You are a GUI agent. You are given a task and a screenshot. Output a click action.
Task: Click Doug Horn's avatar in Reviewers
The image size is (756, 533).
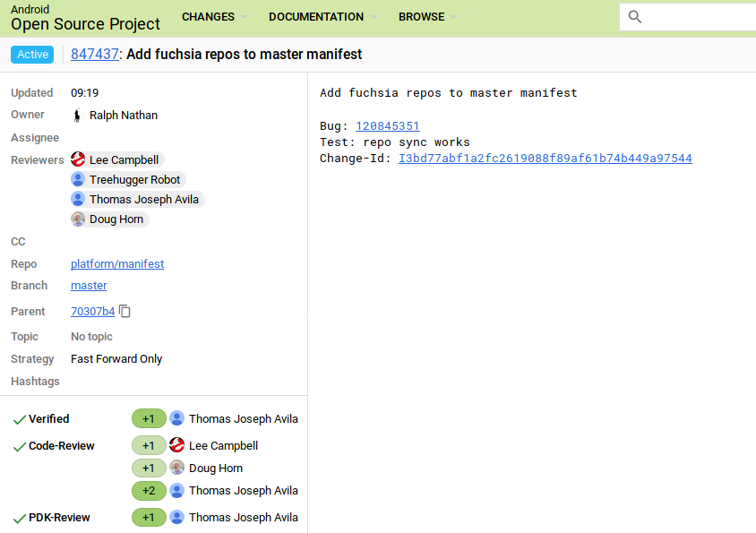(x=78, y=219)
